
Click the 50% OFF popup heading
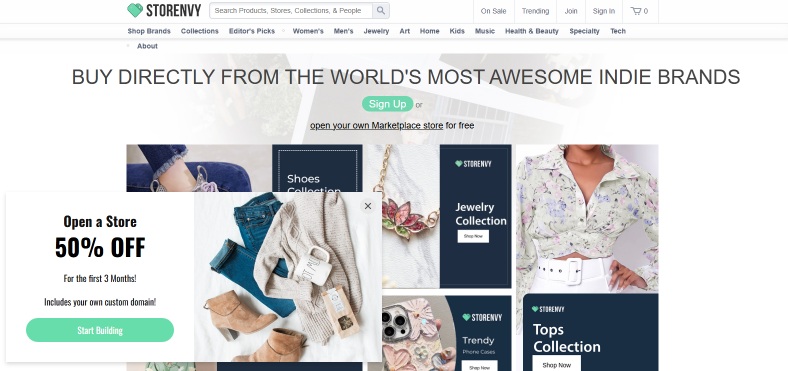(x=100, y=247)
